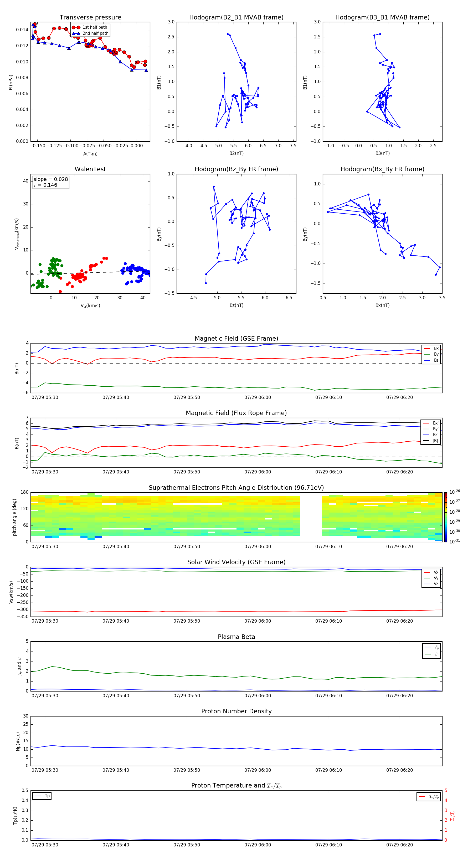Click the red Te/Tp right axis label
This screenshot has width=473, height=868.
pos(452,815)
